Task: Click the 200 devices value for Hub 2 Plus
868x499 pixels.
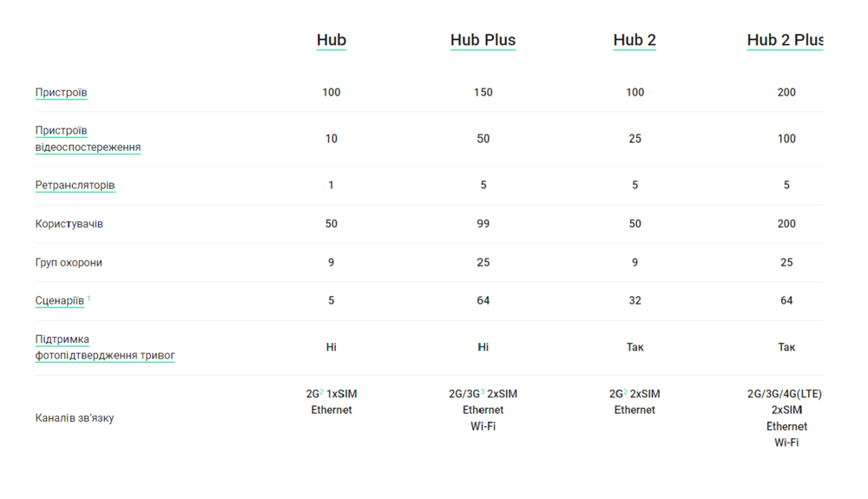Action: tap(786, 92)
